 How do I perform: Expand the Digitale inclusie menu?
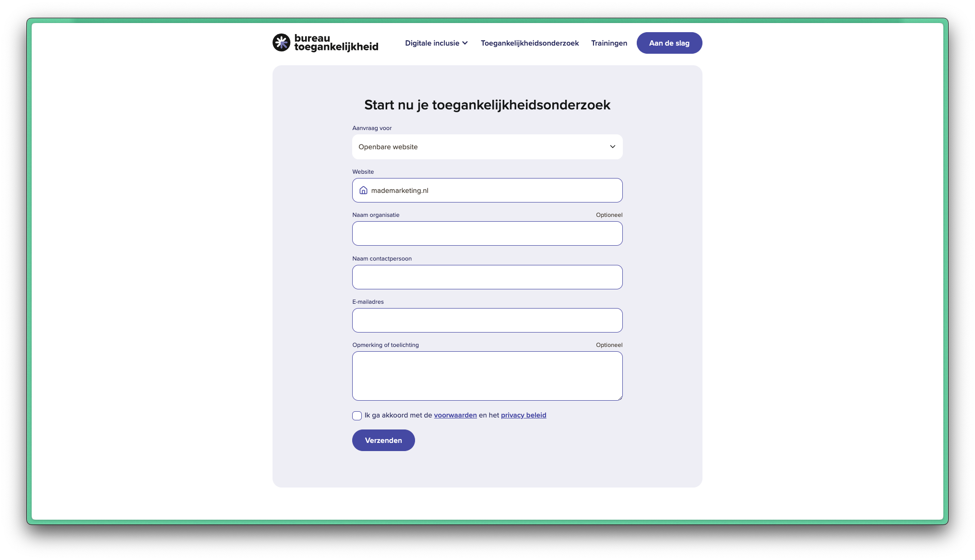[436, 43]
